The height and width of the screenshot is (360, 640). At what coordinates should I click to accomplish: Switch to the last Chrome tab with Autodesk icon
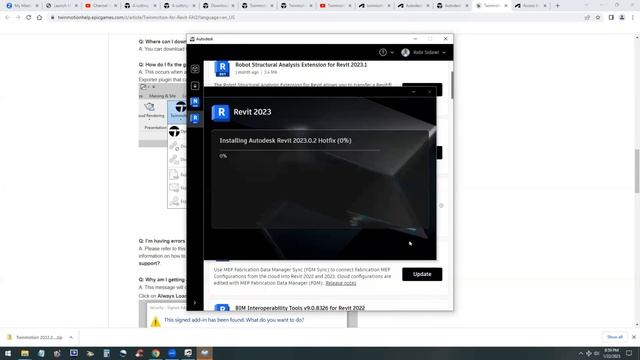530,6
